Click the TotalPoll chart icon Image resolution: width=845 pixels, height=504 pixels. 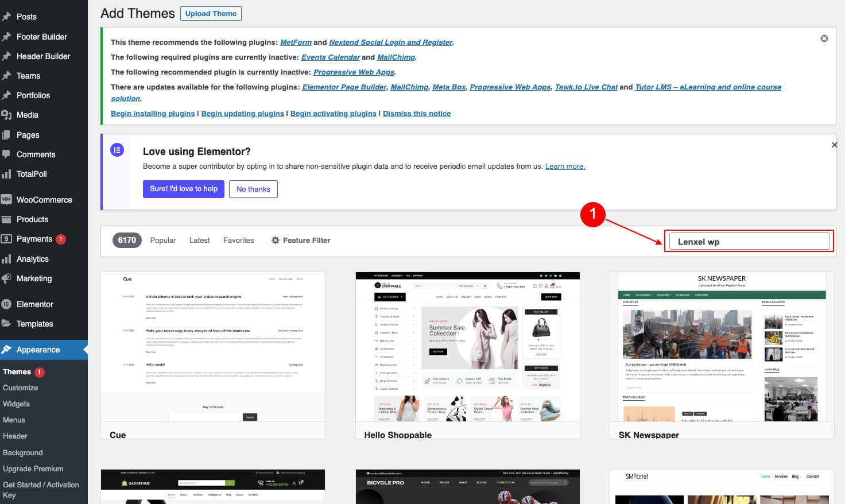click(6, 174)
